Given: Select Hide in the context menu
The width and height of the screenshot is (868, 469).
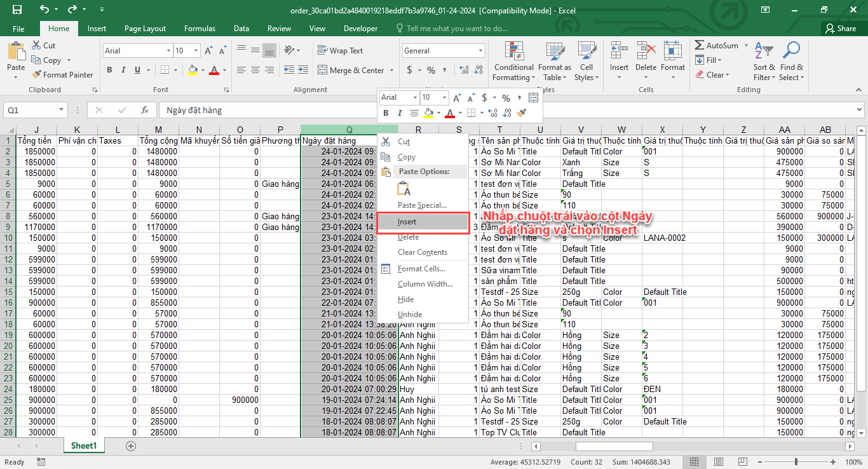Looking at the screenshot, I should (405, 299).
